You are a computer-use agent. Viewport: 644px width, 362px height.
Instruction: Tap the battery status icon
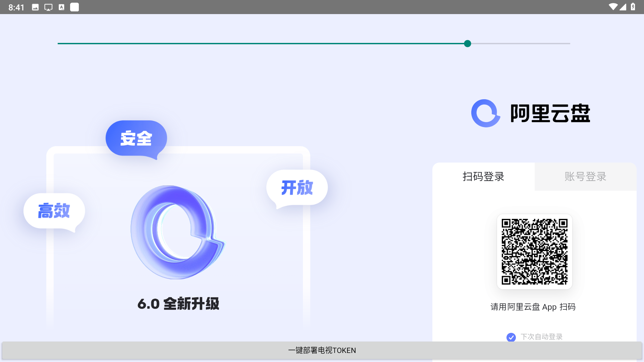(633, 7)
